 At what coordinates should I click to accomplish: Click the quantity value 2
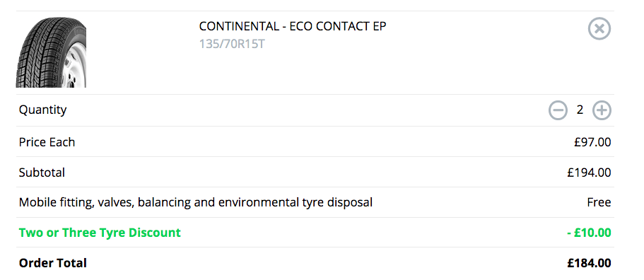click(x=580, y=110)
